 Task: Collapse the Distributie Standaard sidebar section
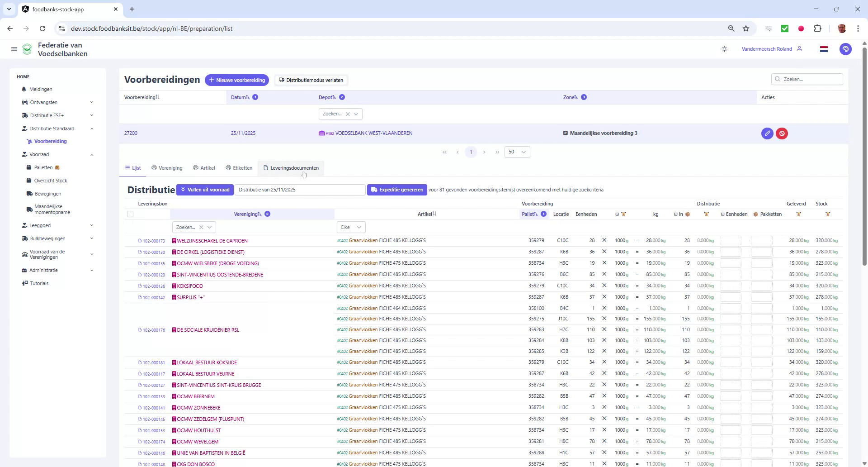(92, 129)
